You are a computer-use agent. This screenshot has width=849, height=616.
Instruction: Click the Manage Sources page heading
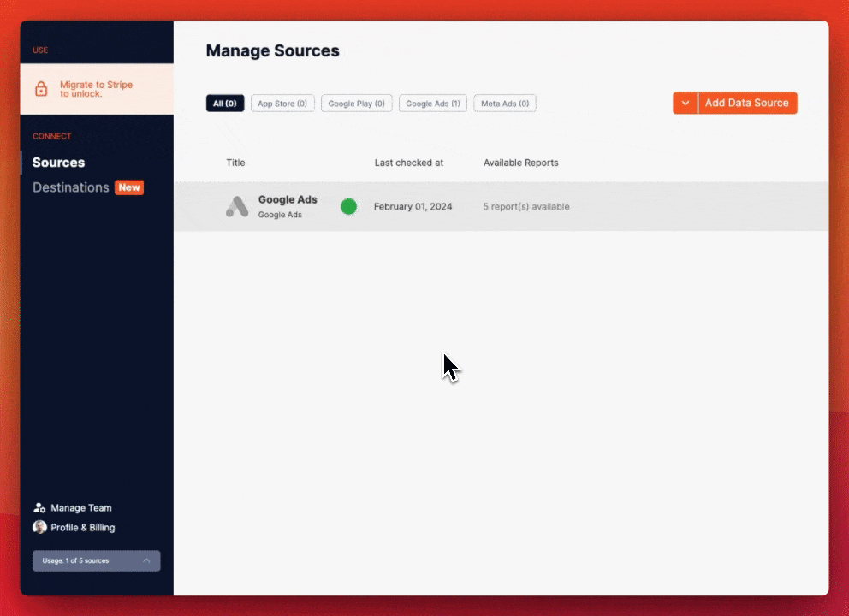point(272,50)
